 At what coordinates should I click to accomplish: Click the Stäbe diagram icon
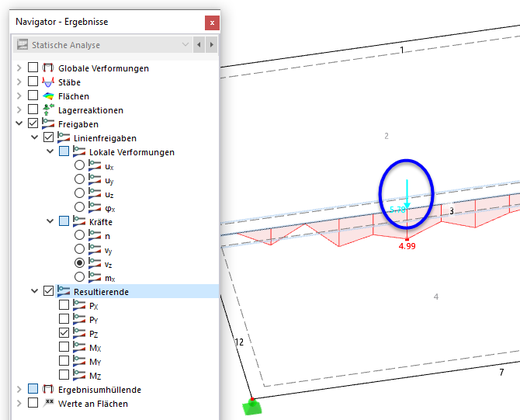point(48,82)
